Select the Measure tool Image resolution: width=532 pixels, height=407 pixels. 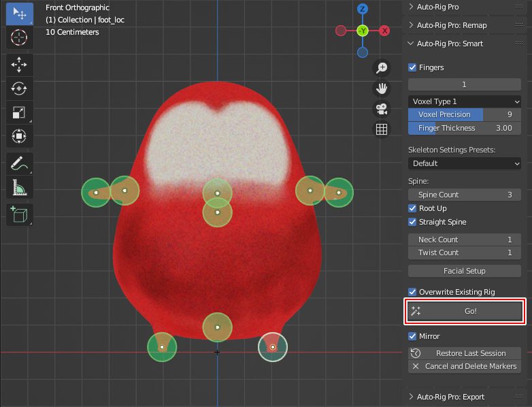click(x=19, y=187)
